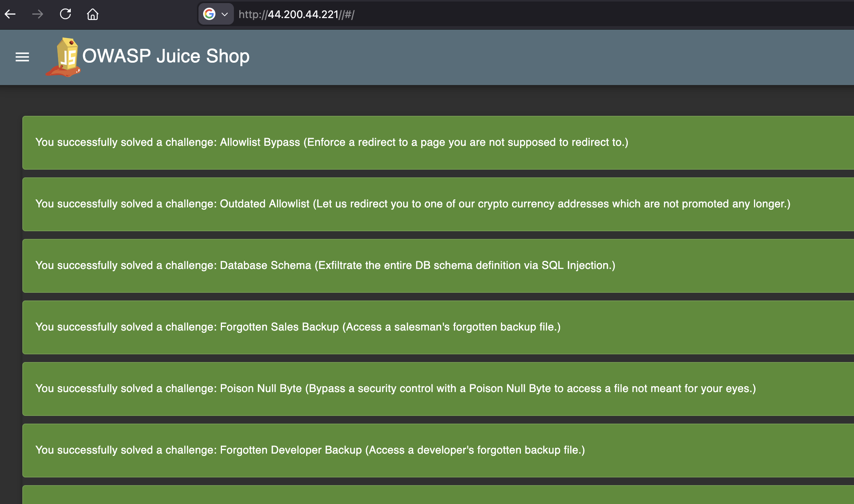854x504 pixels.
Task: Click the Google search engine icon
Action: pyautogui.click(x=209, y=14)
